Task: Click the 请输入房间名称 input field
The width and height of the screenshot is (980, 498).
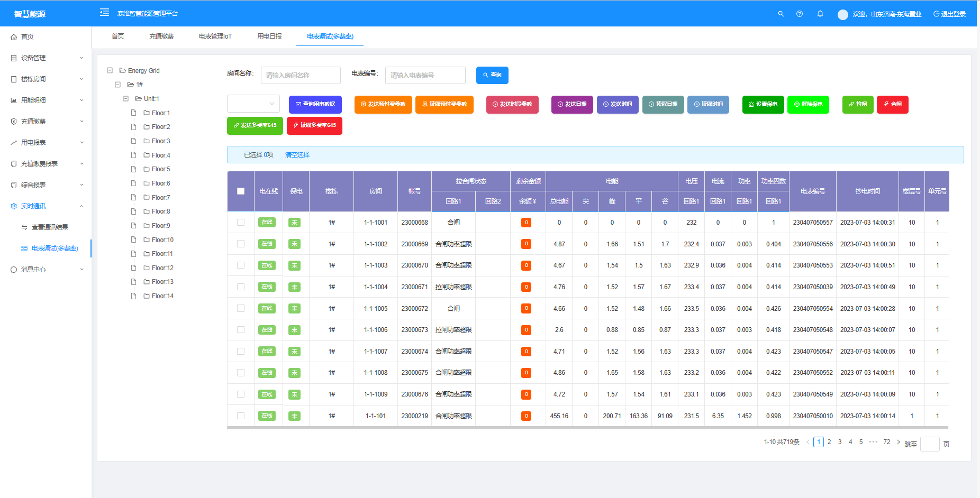Action: (301, 75)
